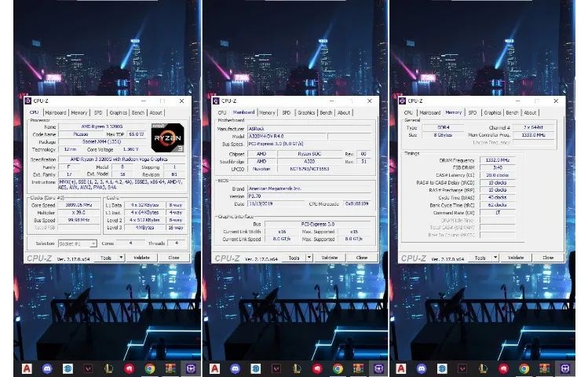Switch to the SPD tab in the CPU window
Viewport: 588px width, 377px height.
[x=100, y=112]
